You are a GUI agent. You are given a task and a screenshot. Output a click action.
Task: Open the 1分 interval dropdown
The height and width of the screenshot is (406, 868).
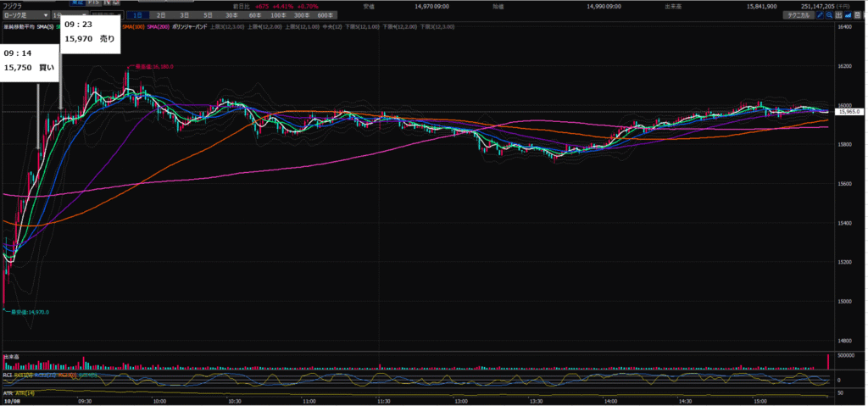point(56,15)
